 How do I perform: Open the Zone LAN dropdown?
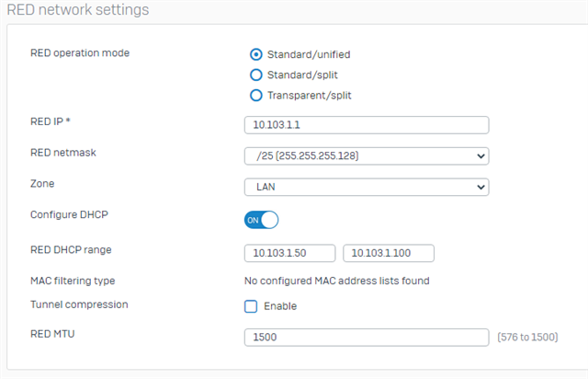click(x=367, y=187)
